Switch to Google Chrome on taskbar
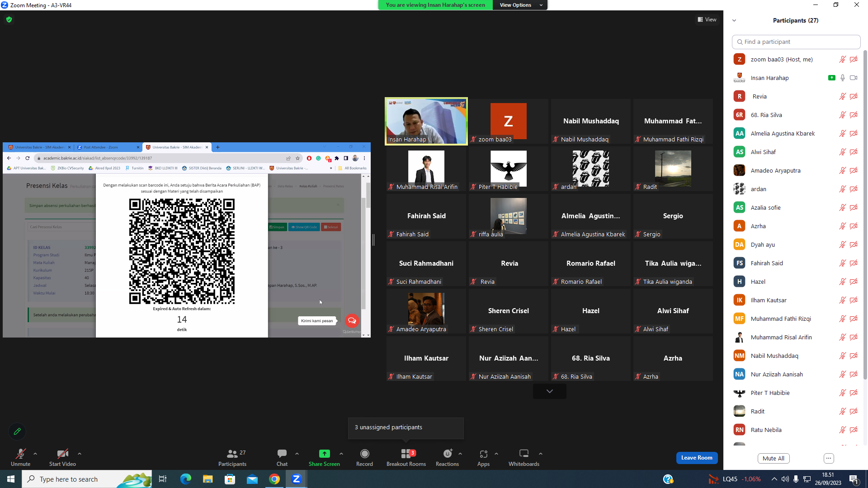The height and width of the screenshot is (488, 868). [x=274, y=479]
